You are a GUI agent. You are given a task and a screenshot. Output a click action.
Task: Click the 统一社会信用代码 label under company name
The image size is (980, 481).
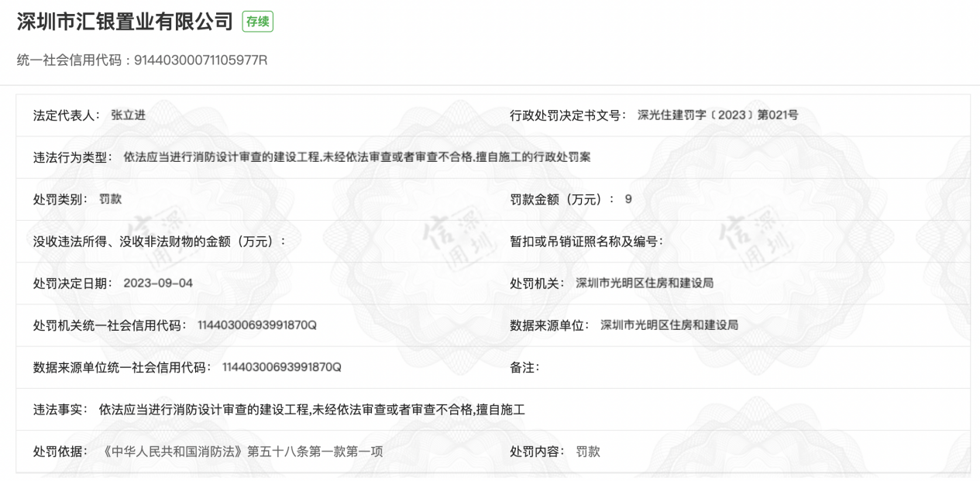[70, 60]
